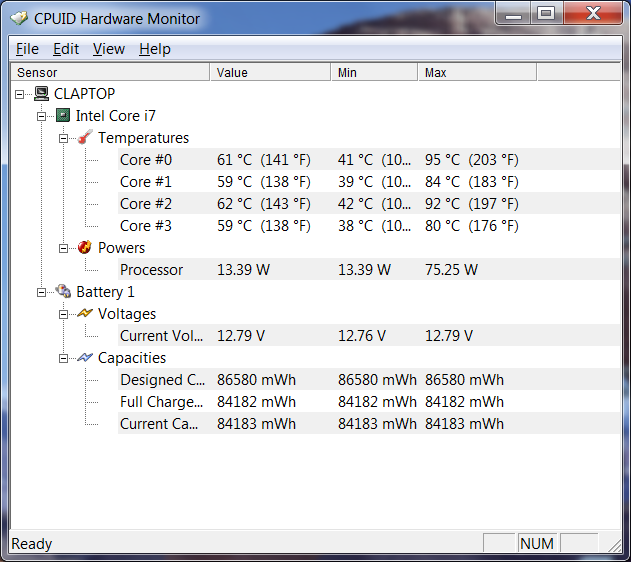Collapse the Battery 1 node

point(41,292)
